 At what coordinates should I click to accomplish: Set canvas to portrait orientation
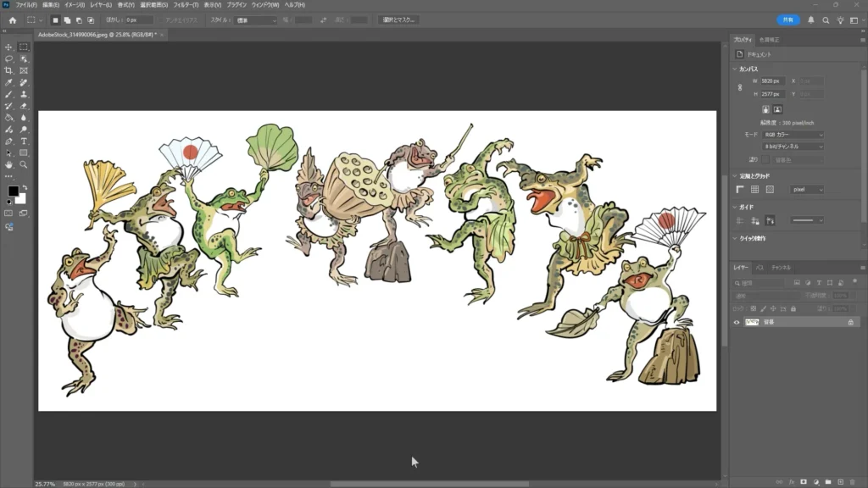coord(765,109)
